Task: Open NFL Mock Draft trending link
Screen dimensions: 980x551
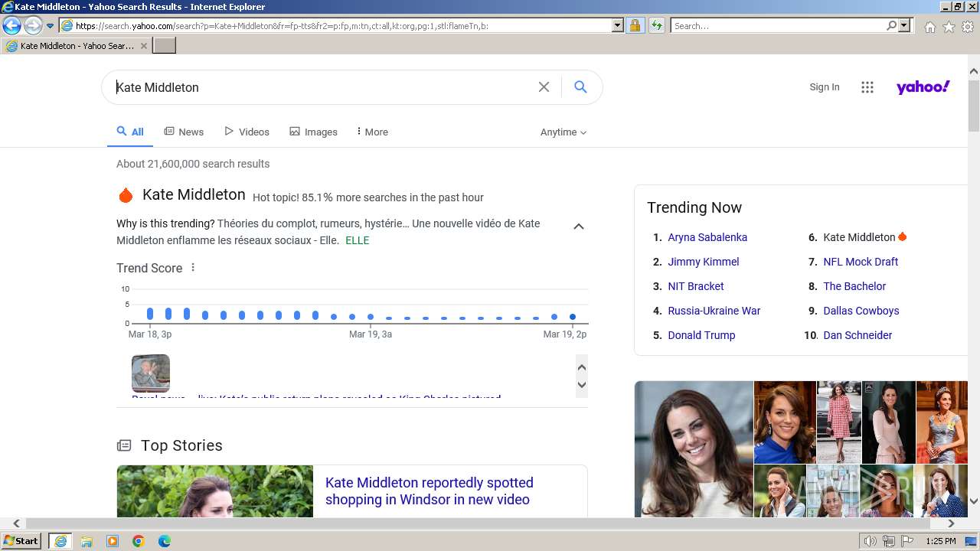Action: tap(861, 262)
